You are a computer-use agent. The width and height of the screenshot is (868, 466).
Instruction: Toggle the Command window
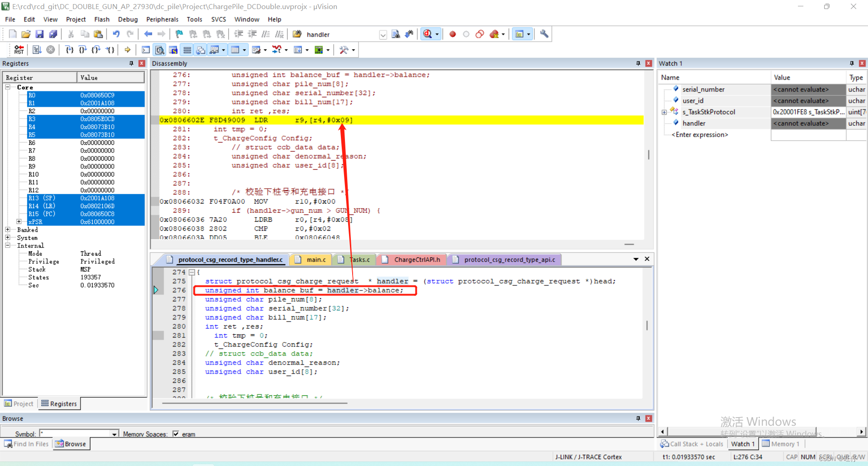[146, 50]
